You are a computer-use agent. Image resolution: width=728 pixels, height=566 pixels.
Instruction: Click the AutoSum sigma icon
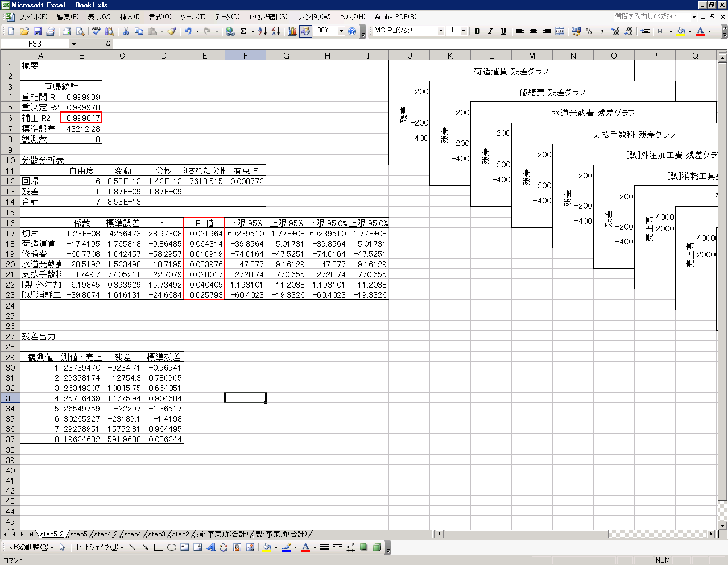coord(243,31)
